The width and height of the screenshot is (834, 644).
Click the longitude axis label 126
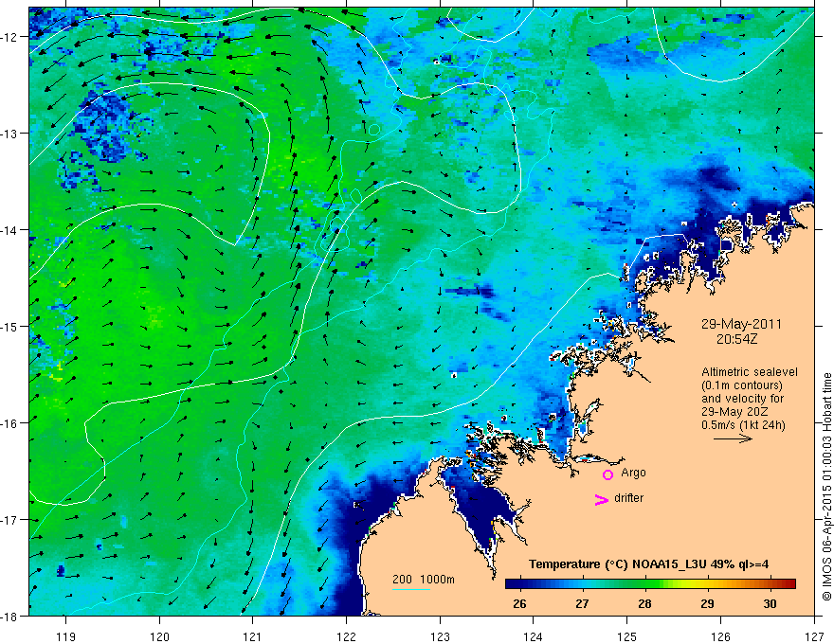click(x=720, y=636)
